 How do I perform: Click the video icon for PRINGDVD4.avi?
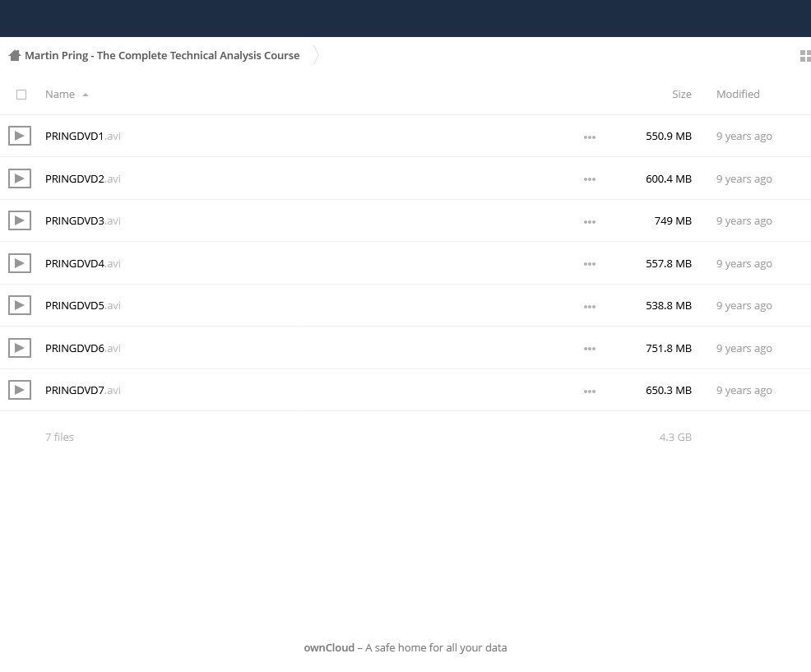tap(20, 263)
